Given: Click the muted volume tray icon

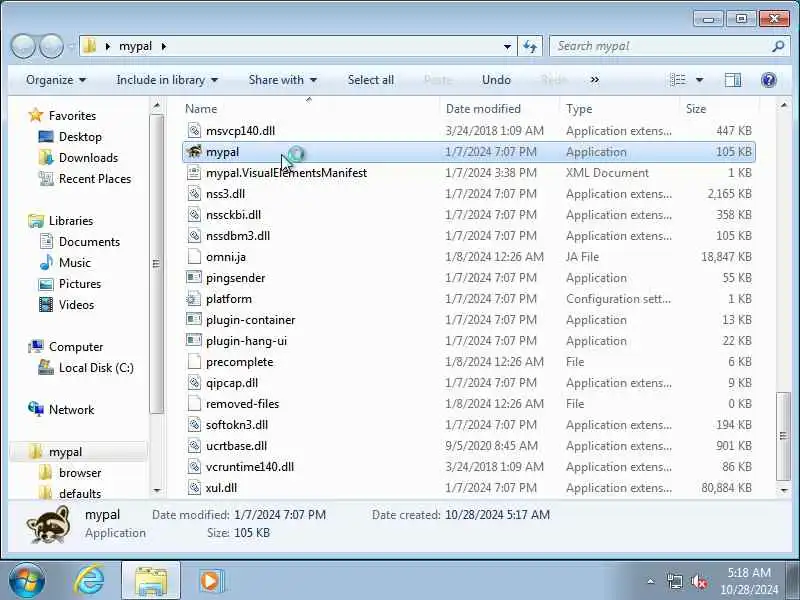Looking at the screenshot, I should coord(699,581).
